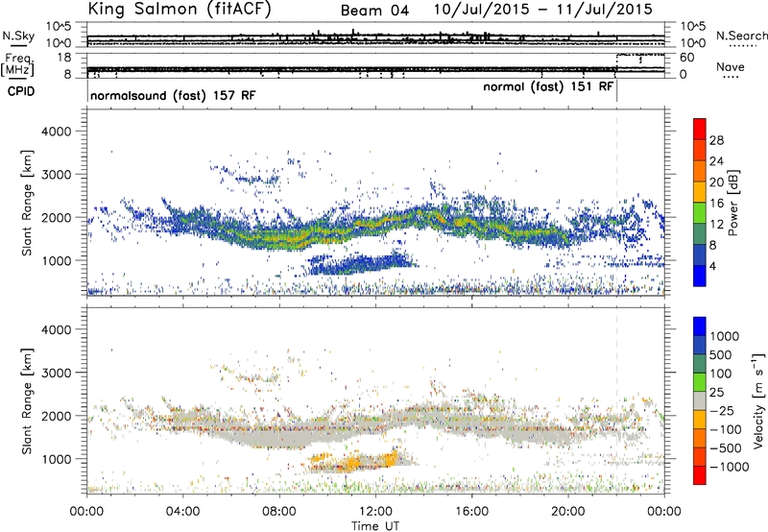The image size is (768, 532).
Task: Click the 'Beam 04' label
Action: point(374,11)
